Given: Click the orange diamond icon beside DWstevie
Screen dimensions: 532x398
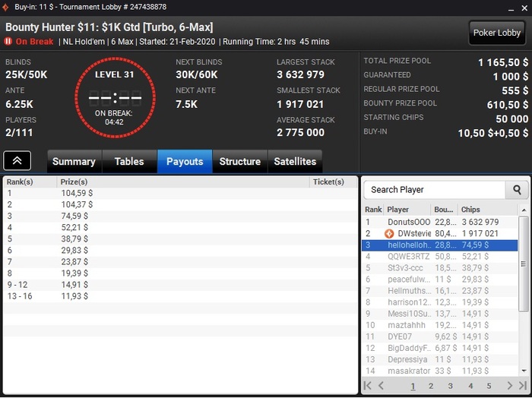Looking at the screenshot, I should [x=389, y=234].
